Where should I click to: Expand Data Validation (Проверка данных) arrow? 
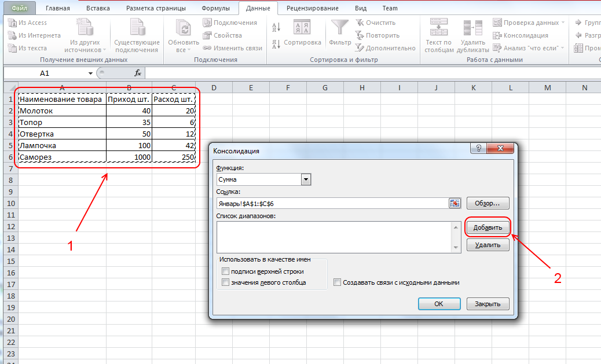tap(563, 23)
